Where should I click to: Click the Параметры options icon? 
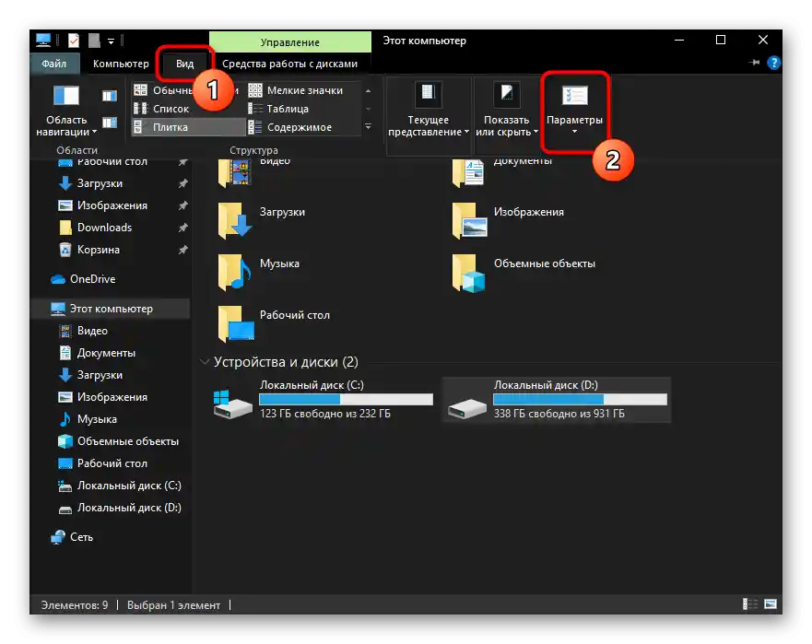coord(575,95)
